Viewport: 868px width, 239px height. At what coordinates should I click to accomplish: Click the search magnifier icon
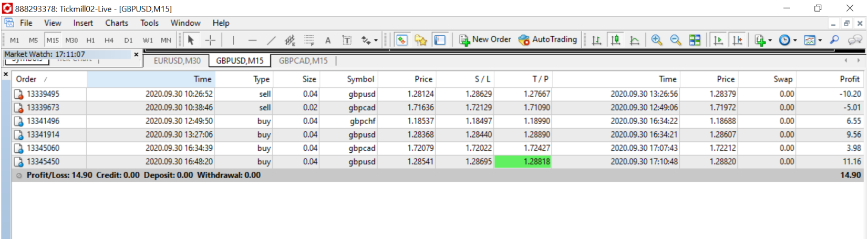pos(834,40)
